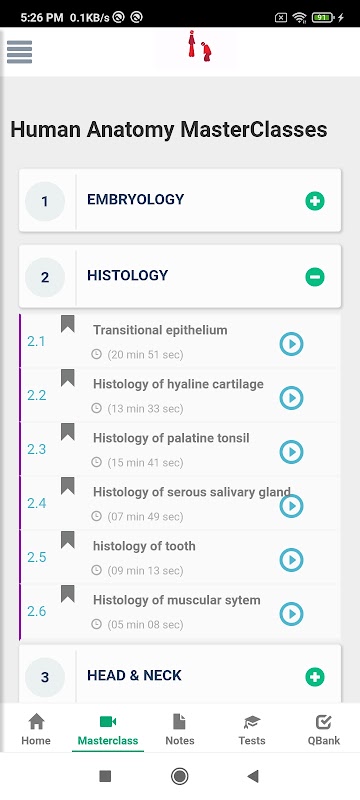Switch to the Notes tab
This screenshot has width=360, height=800.
180,730
